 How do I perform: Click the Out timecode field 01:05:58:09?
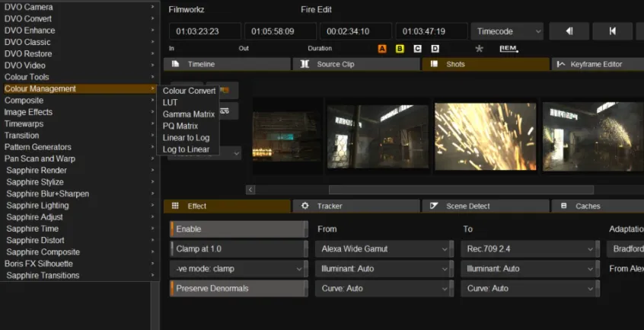tap(281, 31)
